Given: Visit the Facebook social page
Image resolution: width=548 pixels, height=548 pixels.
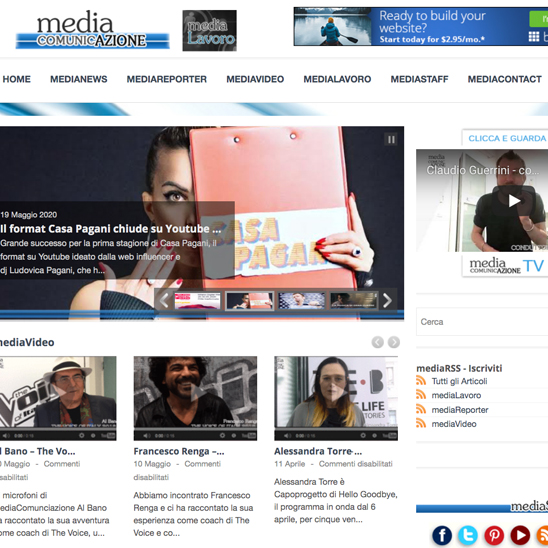Looking at the screenshot, I should pyautogui.click(x=442, y=535).
